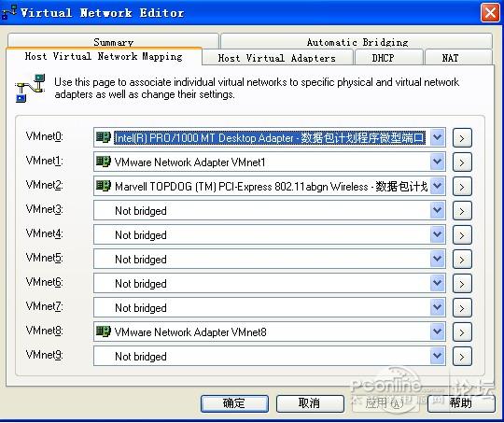Click the VMnet2 label
This screenshot has width=504, height=423.
45,185
